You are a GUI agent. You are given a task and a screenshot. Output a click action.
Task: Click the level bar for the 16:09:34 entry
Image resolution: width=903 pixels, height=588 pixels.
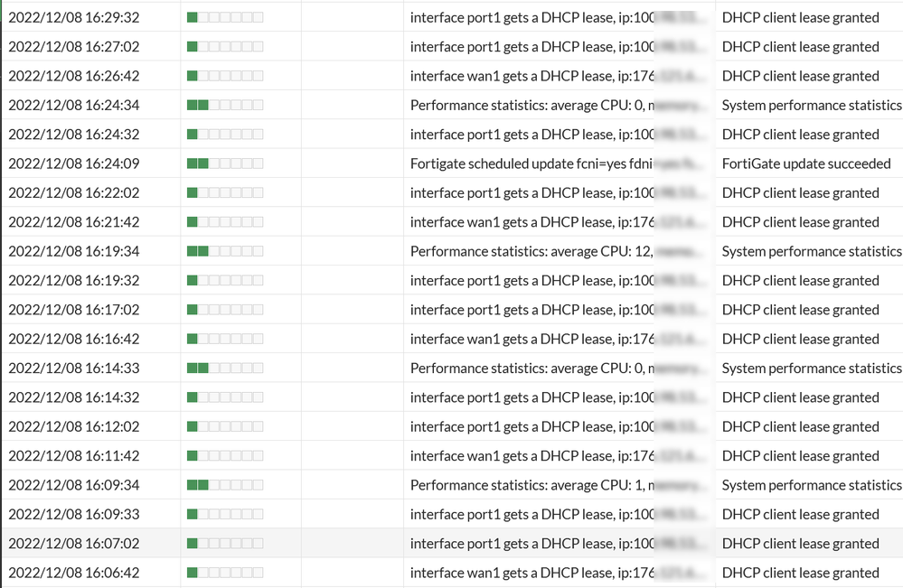pos(225,485)
